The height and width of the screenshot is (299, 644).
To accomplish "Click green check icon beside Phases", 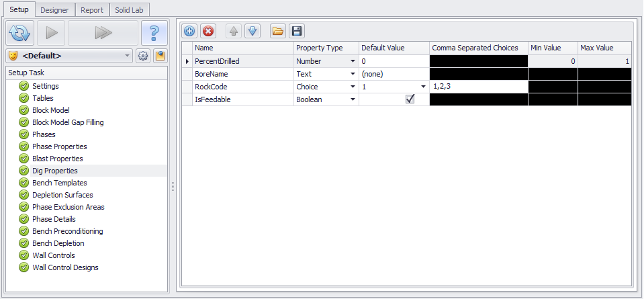I will click(x=24, y=134).
